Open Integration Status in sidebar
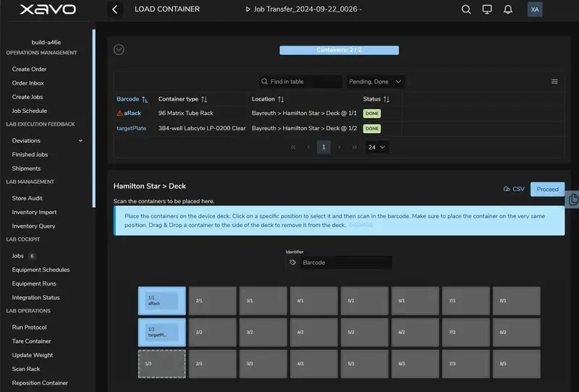 coord(35,297)
